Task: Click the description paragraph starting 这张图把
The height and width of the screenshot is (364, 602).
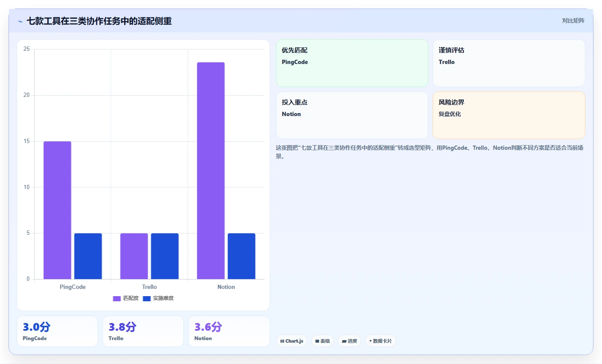Action: [430, 152]
